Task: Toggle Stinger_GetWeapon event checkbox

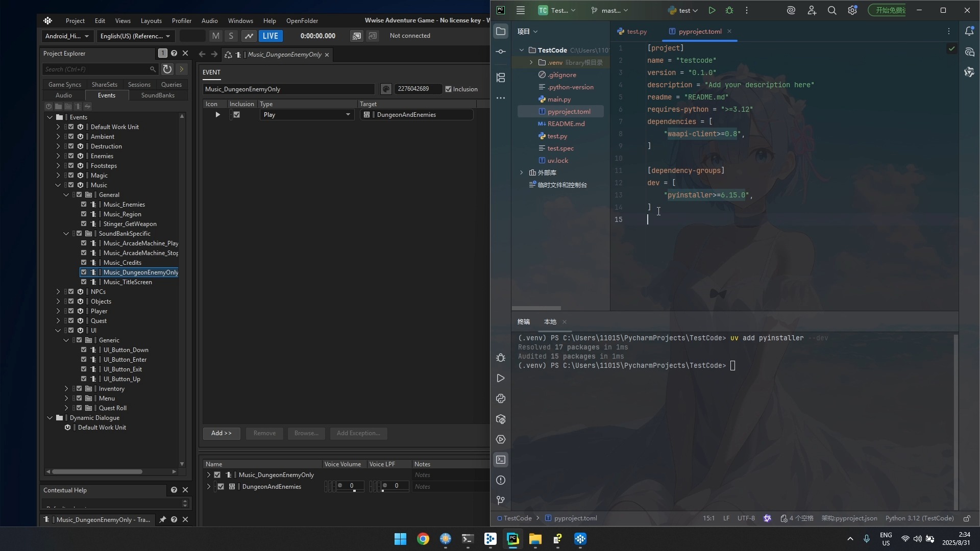Action: coord(84,223)
